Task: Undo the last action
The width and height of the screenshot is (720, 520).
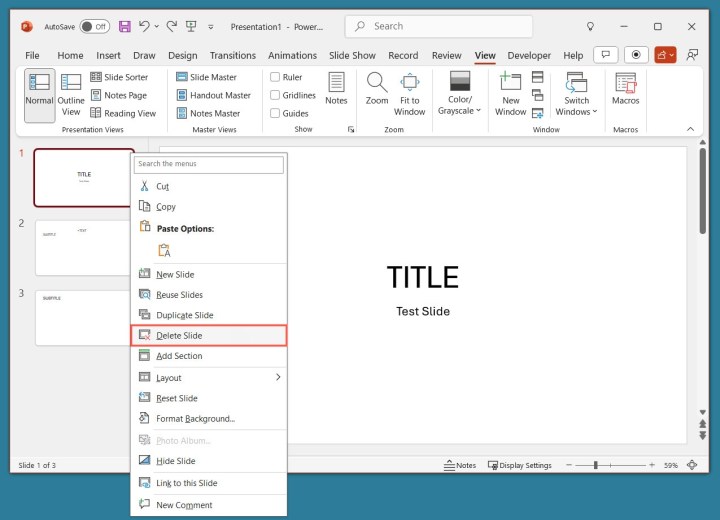Action: (144, 26)
